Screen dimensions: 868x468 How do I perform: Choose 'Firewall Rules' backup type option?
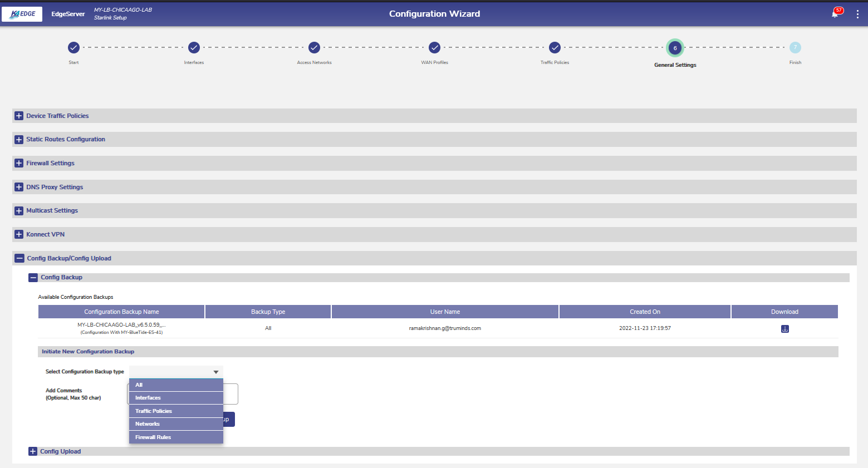click(175, 437)
